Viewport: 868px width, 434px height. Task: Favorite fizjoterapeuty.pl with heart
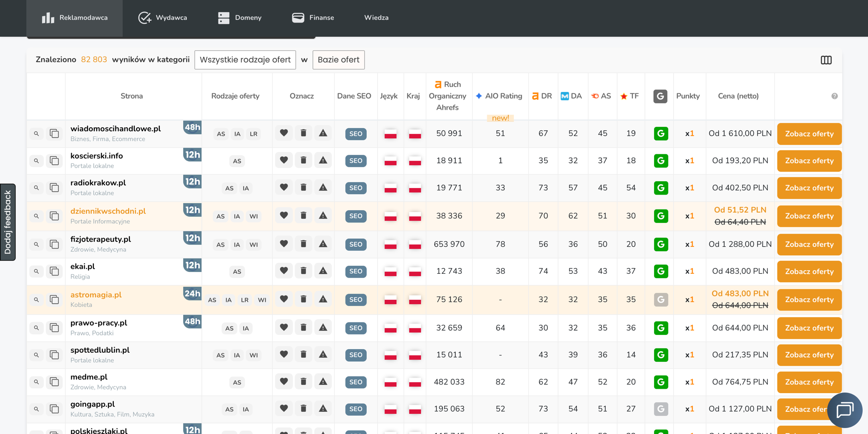point(284,244)
